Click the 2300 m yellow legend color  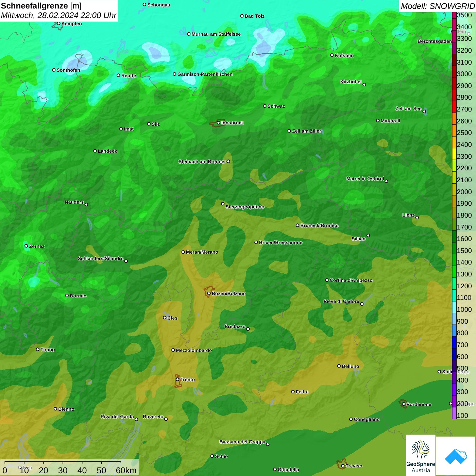tap(454, 154)
